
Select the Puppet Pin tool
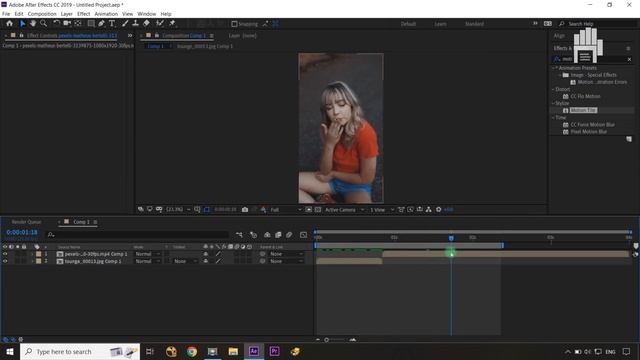click(172, 24)
